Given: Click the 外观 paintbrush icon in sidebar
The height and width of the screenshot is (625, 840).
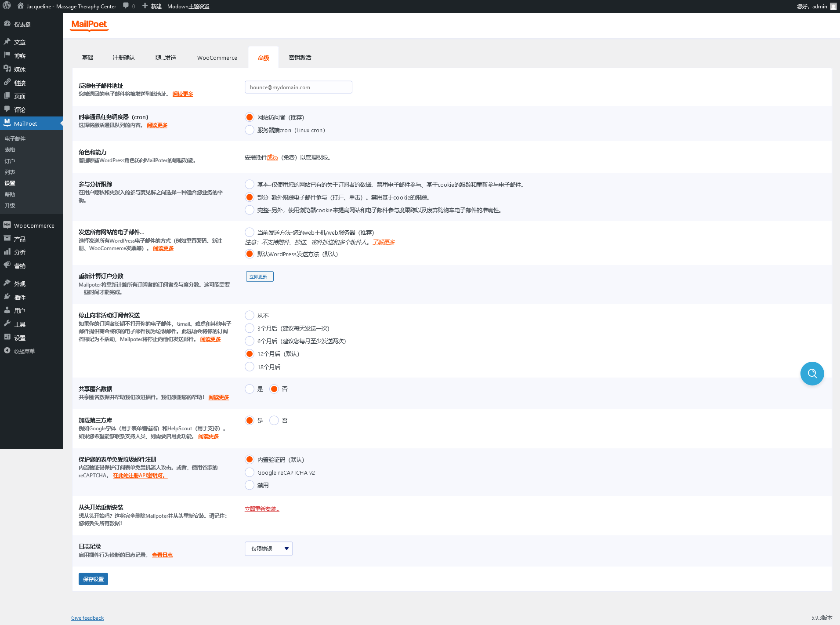Looking at the screenshot, I should [x=7, y=283].
